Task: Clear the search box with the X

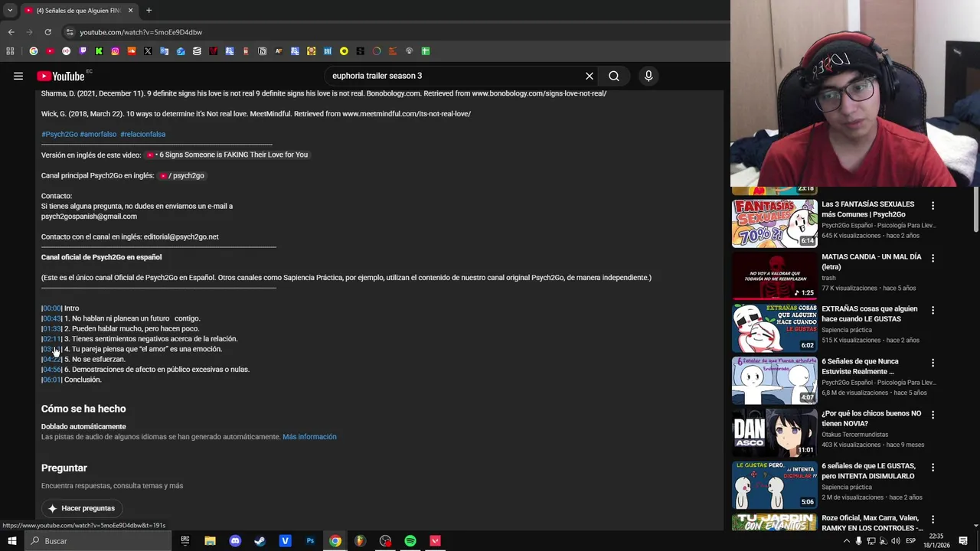Action: (x=590, y=76)
